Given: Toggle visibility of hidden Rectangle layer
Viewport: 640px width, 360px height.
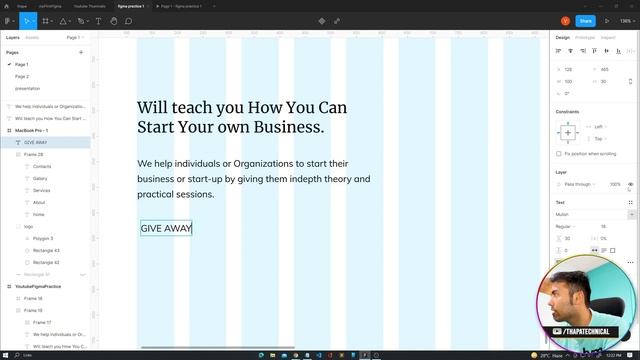Looking at the screenshot, I should point(83,275).
